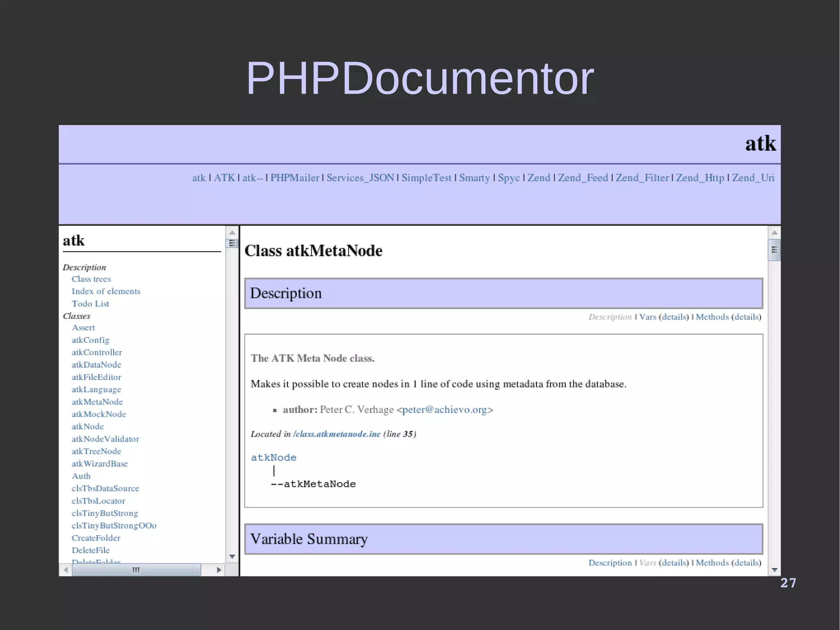Click the left panel horizontal scroll left arrow
840x630 pixels.
66,570
